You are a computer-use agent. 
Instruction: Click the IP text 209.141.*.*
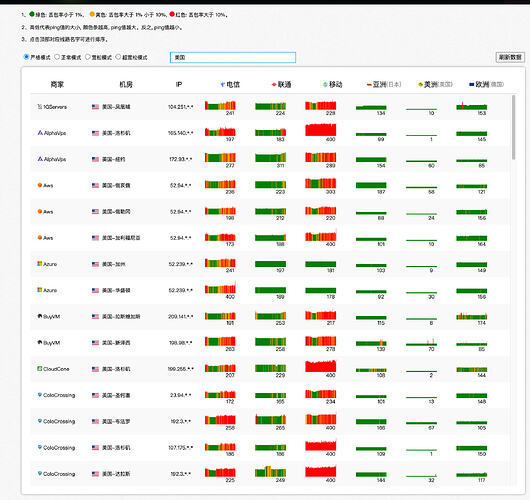[x=180, y=316]
